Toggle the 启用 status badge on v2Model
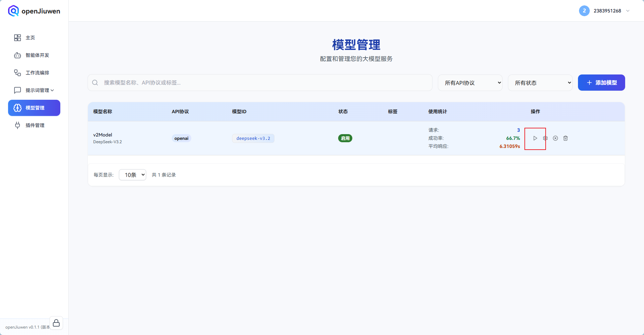644x335 pixels. coord(345,138)
